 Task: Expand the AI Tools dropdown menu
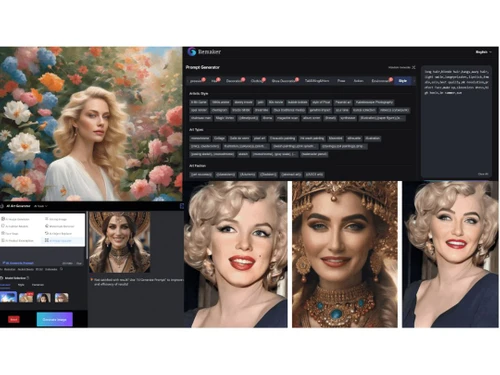40,206
